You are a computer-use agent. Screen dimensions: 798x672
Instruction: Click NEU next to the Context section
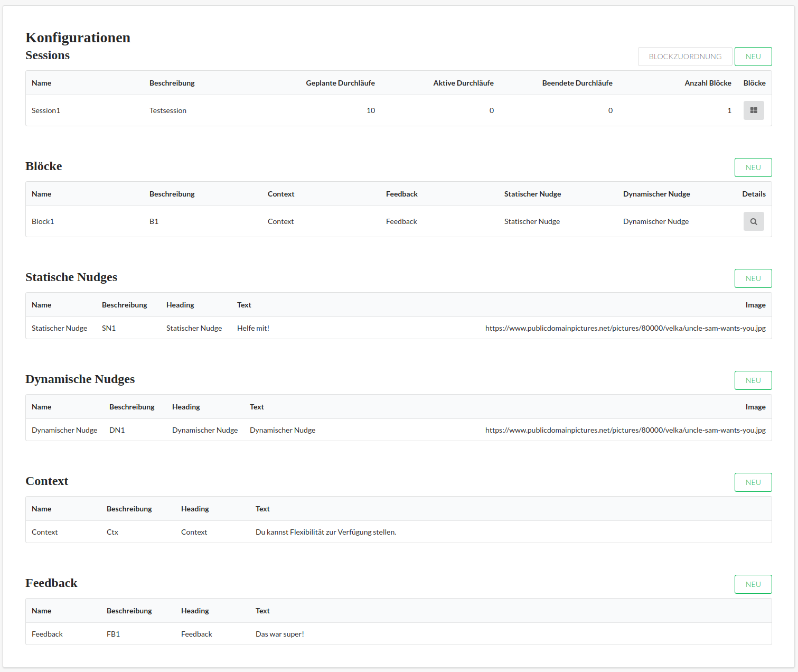click(x=753, y=482)
